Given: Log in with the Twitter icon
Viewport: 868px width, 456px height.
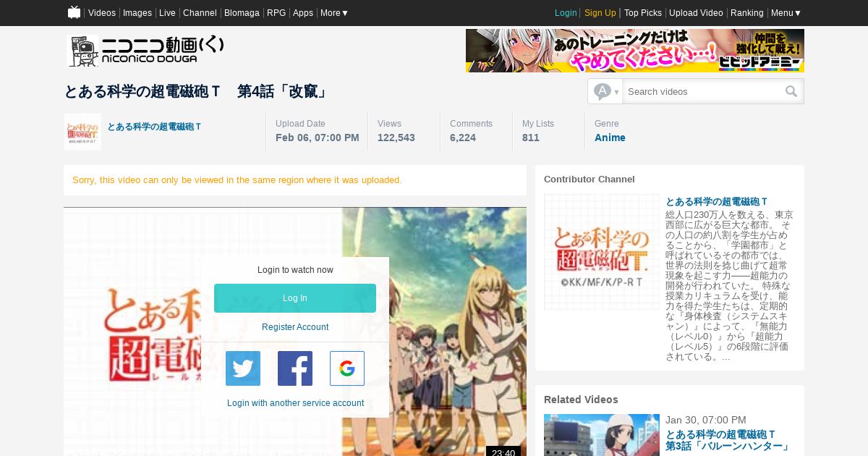Looking at the screenshot, I should [243, 368].
